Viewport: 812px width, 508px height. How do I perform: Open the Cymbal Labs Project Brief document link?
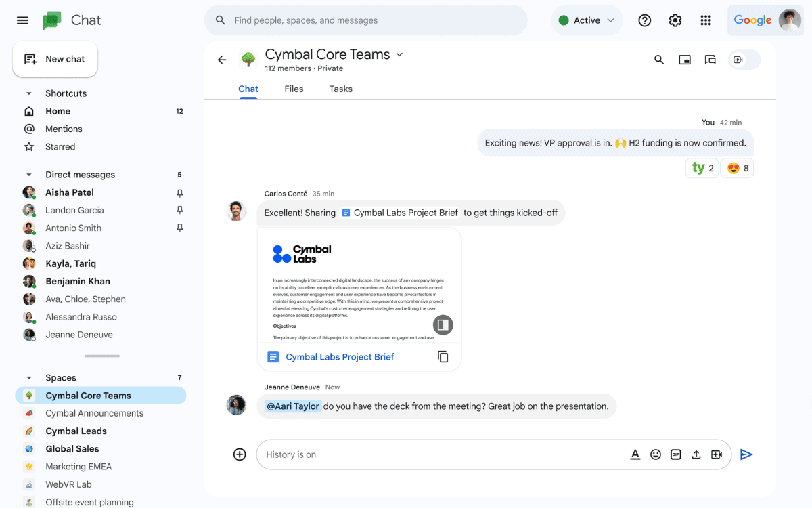339,356
